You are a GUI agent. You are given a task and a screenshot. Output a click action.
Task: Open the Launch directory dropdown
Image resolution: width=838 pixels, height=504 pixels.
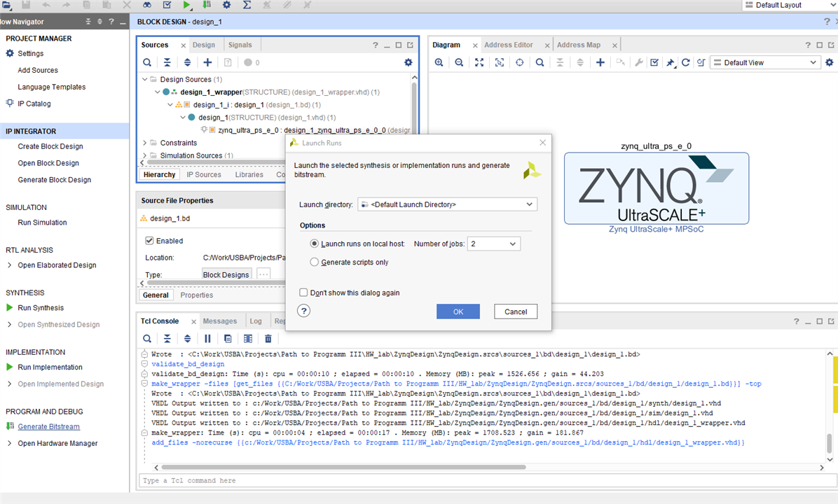(447, 204)
